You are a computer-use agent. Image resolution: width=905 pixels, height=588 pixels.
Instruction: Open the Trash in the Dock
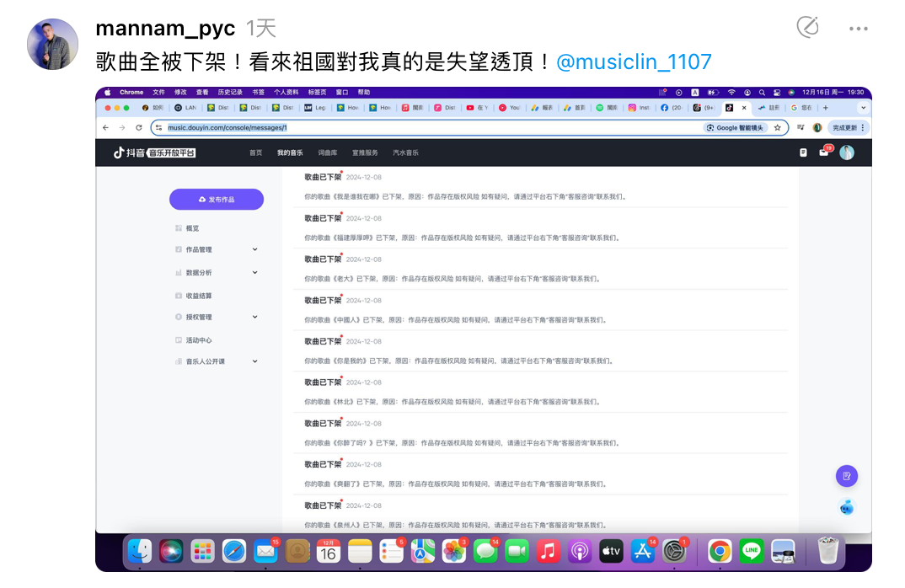828,550
